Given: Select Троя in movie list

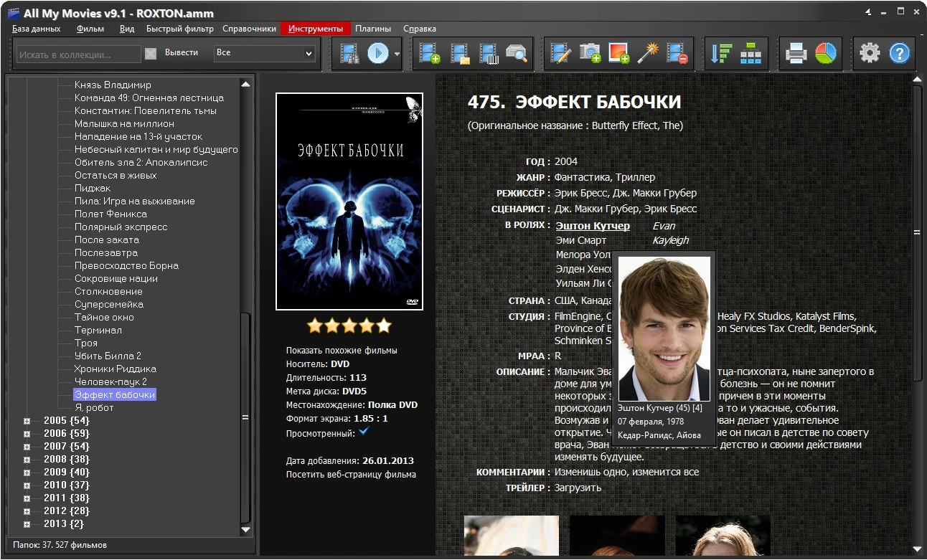Looking at the screenshot, I should [x=86, y=343].
